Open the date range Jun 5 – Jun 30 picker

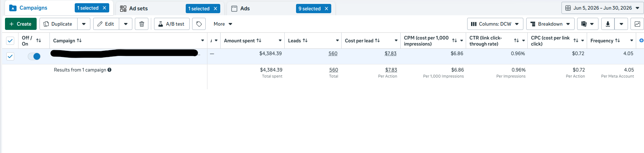pos(602,8)
